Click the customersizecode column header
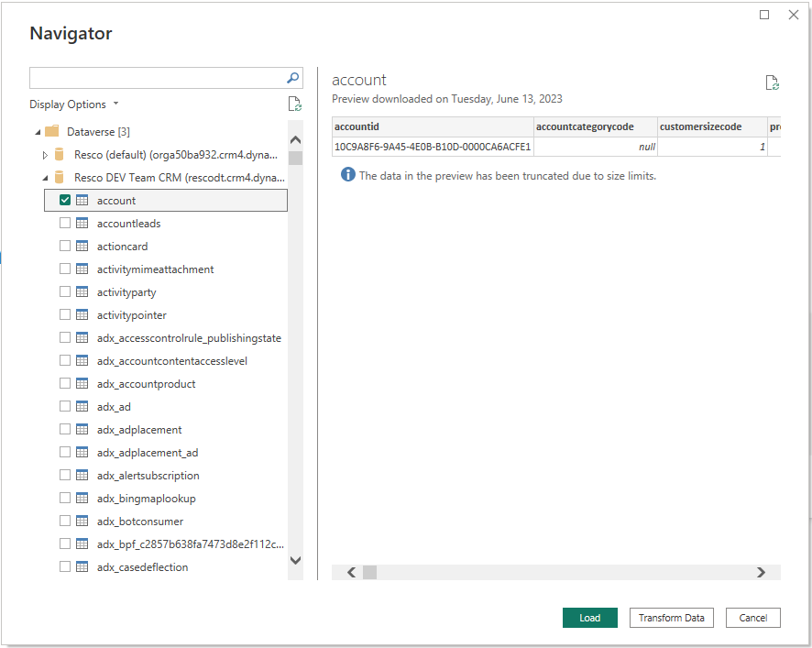Screen dimensions: 812x648 point(713,126)
